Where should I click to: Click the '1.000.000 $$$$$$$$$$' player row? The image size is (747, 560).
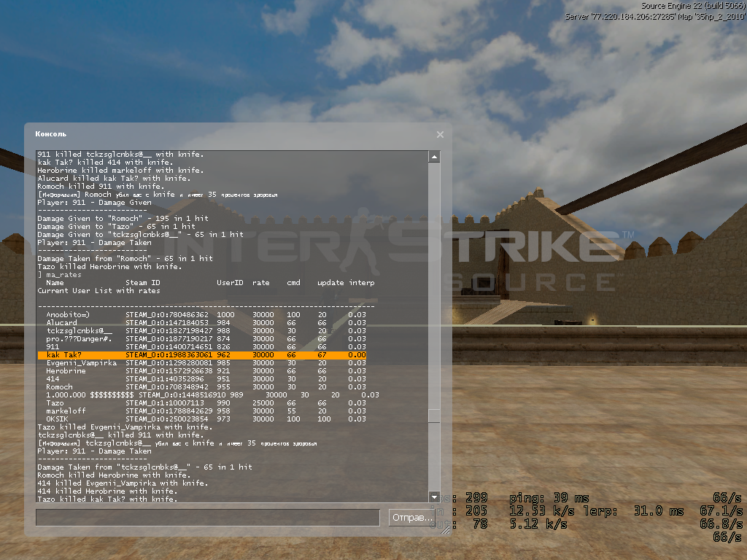[212, 395]
